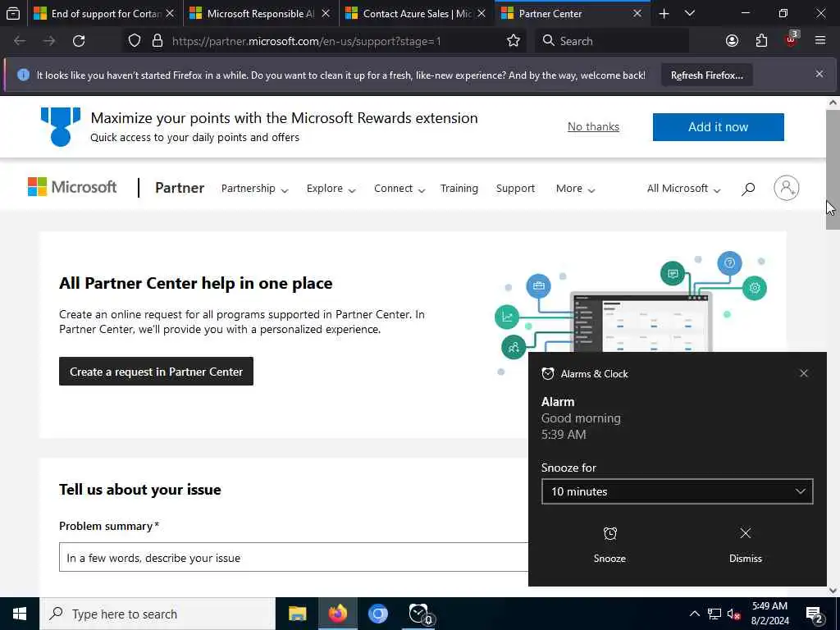Open the Action Center notifications icon
Viewport: 840px width, 630px height.
coord(815,614)
